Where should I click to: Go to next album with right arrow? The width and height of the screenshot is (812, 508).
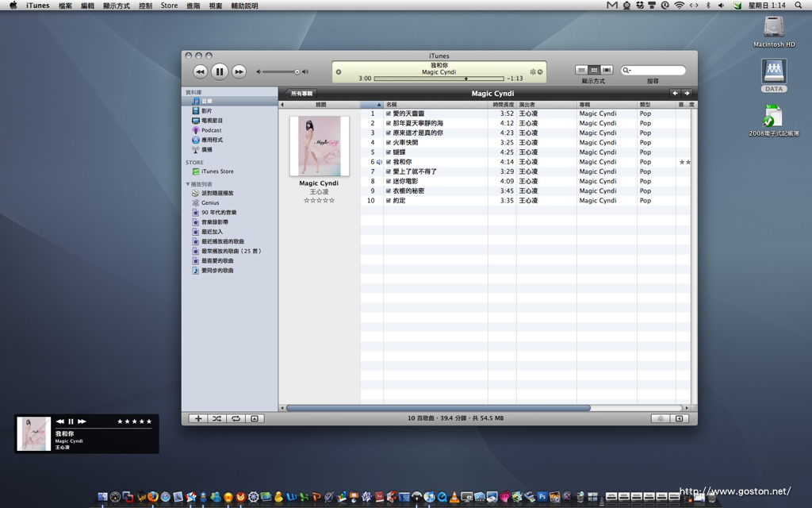click(687, 94)
